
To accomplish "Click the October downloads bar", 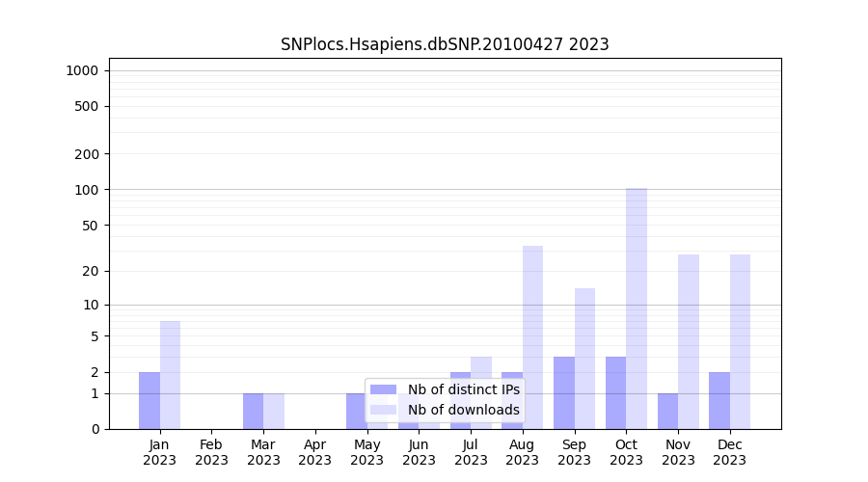I will point(637,308).
